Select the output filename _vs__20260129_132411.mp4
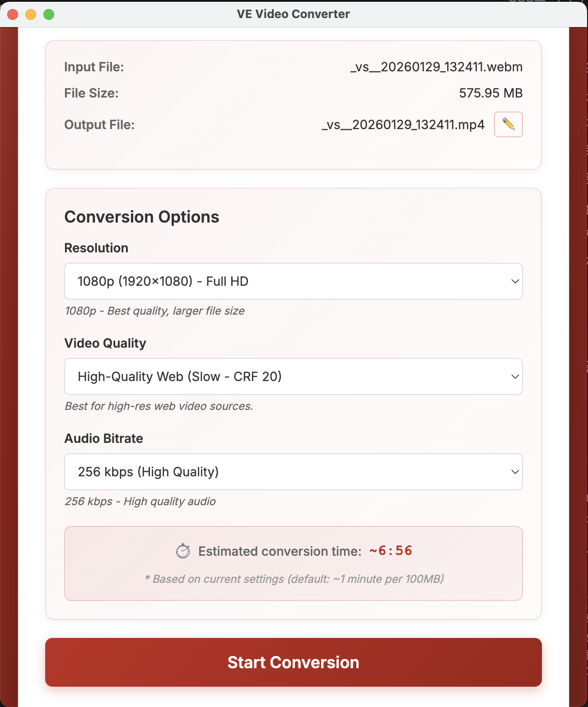This screenshot has width=588, height=707. click(402, 125)
